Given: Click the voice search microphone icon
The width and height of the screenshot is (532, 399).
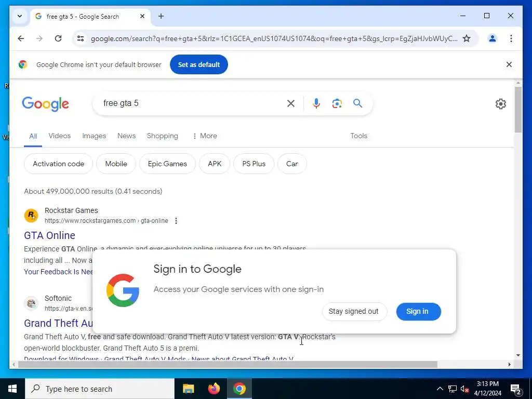Looking at the screenshot, I should coord(316,103).
